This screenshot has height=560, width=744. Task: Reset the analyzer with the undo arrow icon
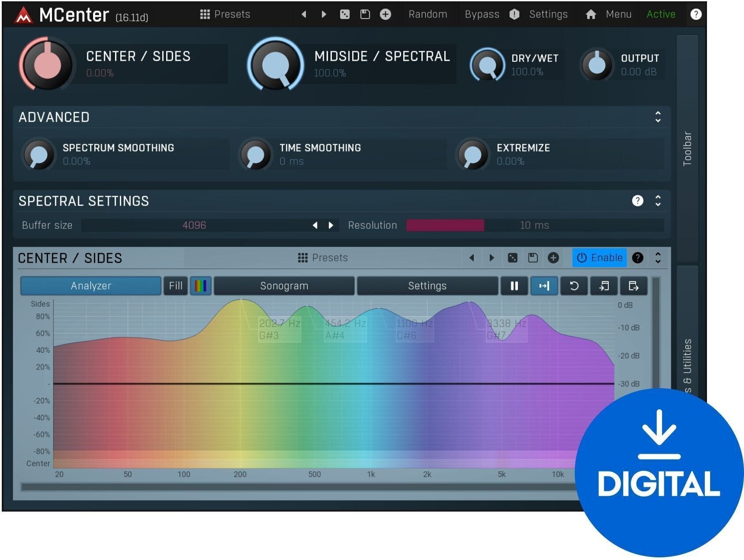tap(574, 286)
